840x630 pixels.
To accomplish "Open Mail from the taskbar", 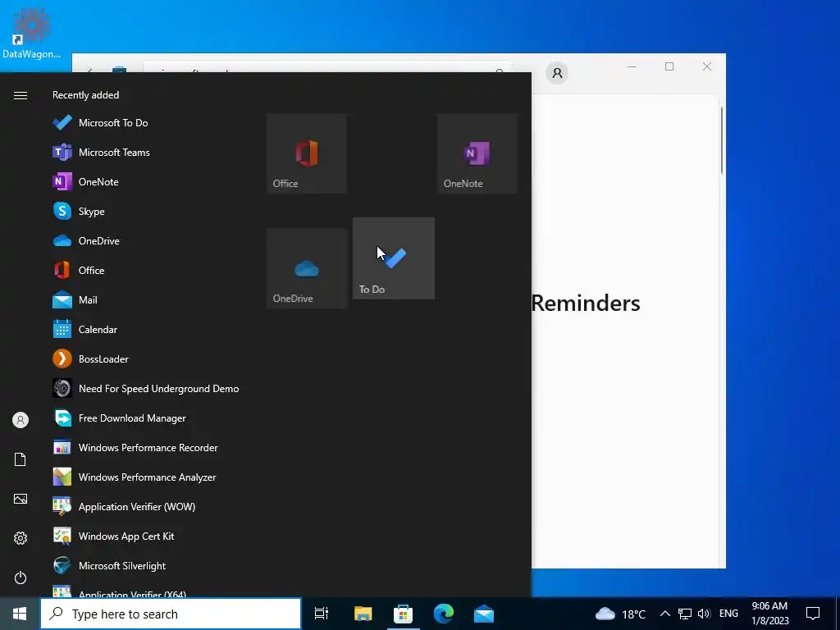I will coord(484,614).
